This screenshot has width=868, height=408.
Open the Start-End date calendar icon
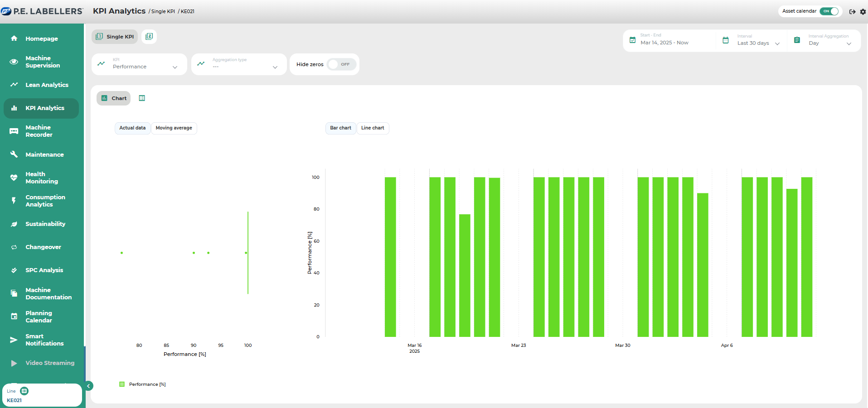[633, 40]
